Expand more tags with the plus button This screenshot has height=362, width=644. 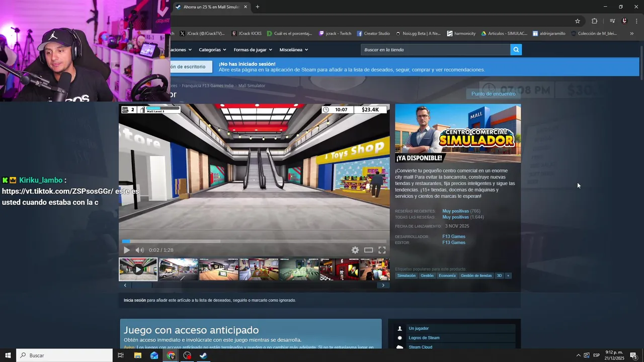coord(508,276)
